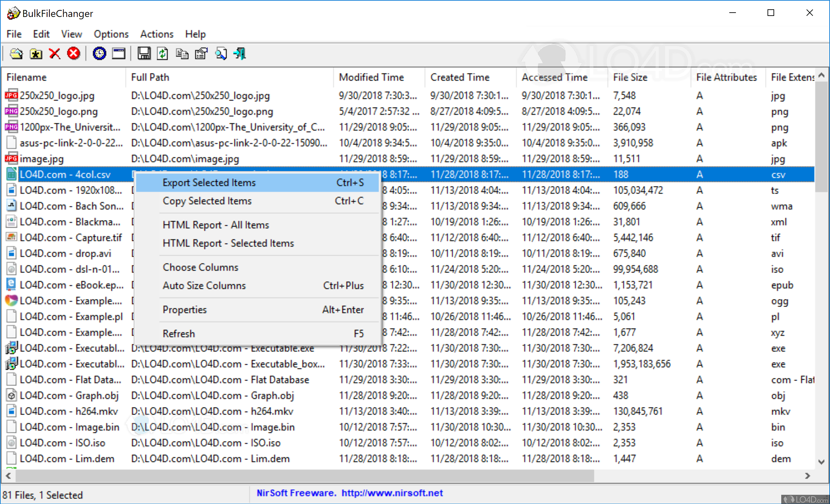Choose Columns from the context menu

click(200, 267)
